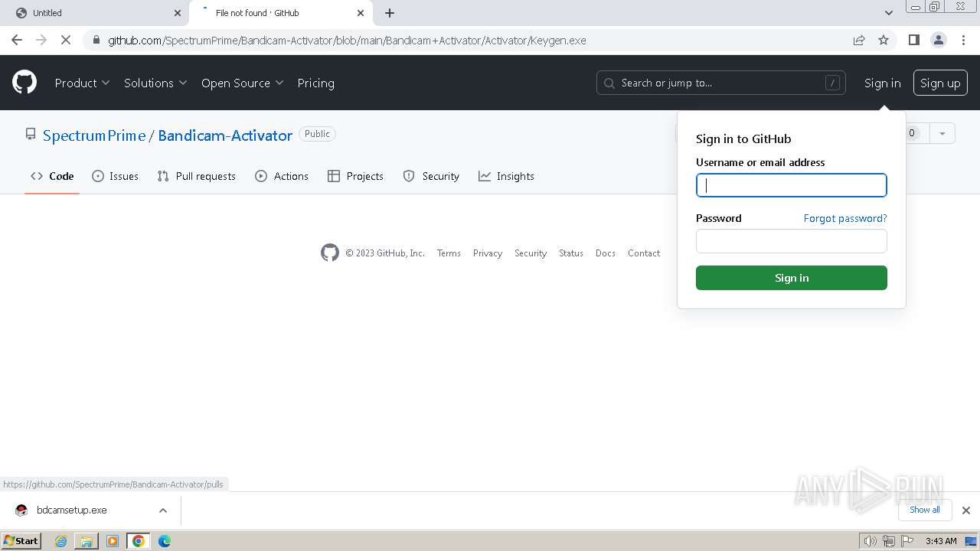The height and width of the screenshot is (551, 980).
Task: Open the Actions tab
Action: (x=282, y=176)
